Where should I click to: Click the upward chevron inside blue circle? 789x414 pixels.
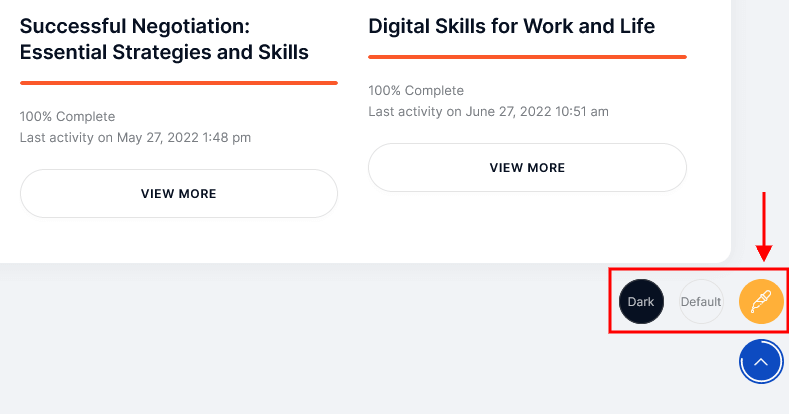pos(761,362)
